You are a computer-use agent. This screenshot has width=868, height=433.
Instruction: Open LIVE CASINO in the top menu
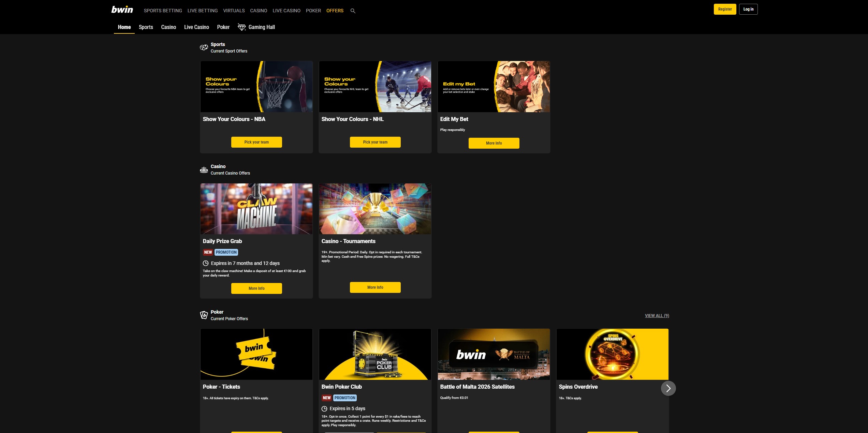click(x=286, y=11)
